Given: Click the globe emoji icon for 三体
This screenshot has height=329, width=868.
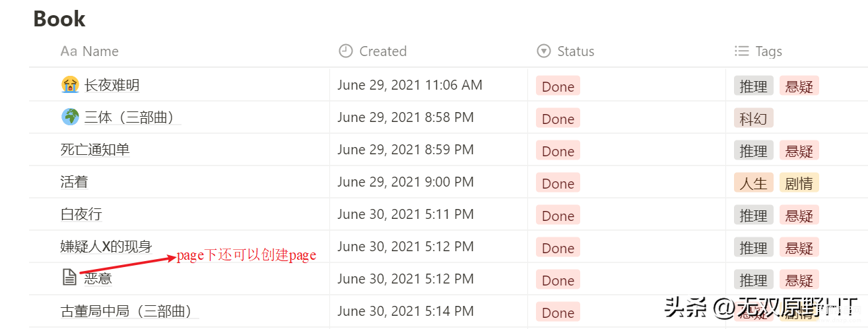Looking at the screenshot, I should click(x=70, y=117).
